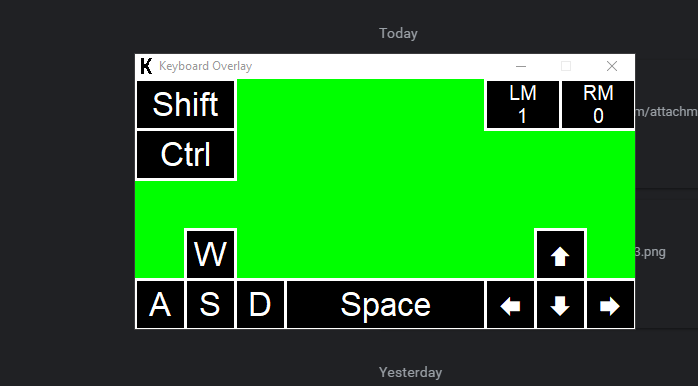Click the Yesterday date separator

[x=410, y=372]
